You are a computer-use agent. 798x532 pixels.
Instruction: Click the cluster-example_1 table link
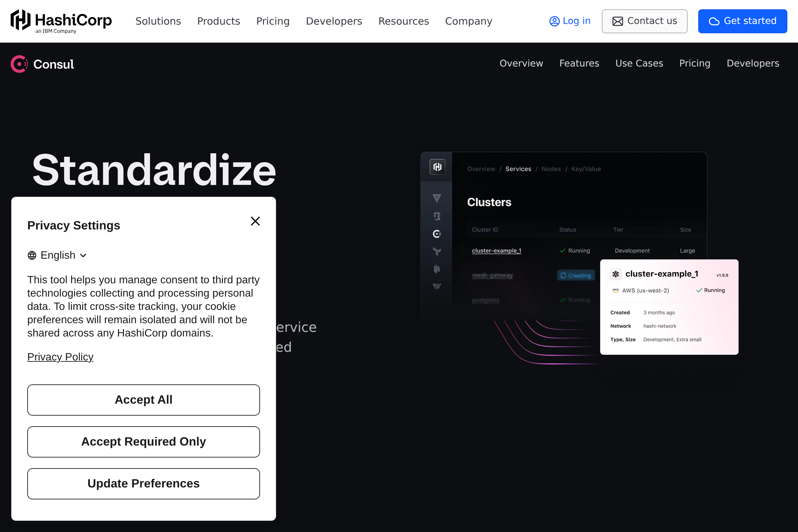(496, 251)
